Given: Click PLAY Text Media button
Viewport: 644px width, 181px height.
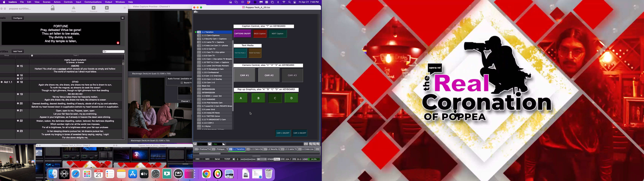Looking at the screenshot, I should (x=240, y=53).
